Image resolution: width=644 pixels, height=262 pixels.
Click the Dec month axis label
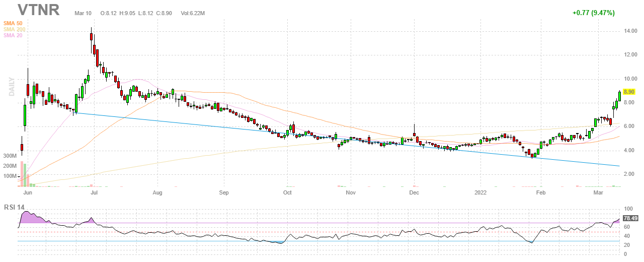click(414, 192)
